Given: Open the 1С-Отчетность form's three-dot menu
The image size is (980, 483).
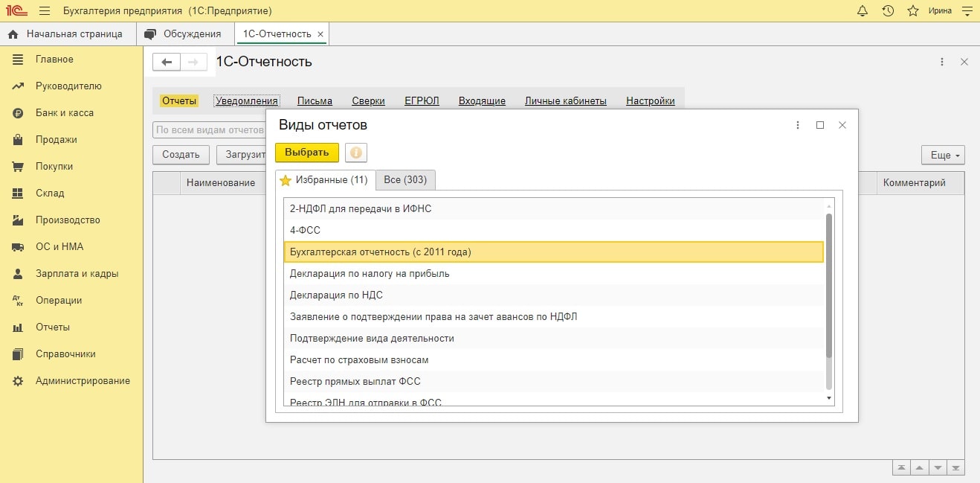Looking at the screenshot, I should pyautogui.click(x=942, y=63).
